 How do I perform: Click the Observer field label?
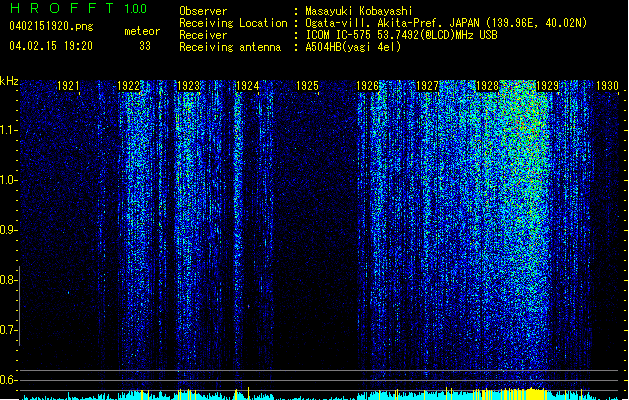coord(203,11)
